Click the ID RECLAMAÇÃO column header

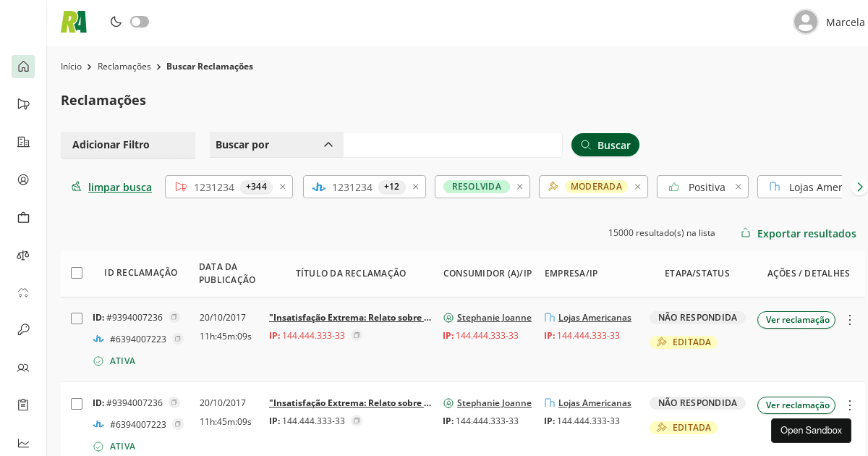(140, 273)
